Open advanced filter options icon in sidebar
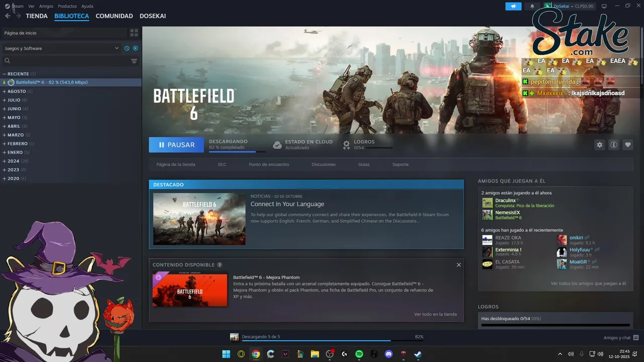The width and height of the screenshot is (644, 362). (x=134, y=61)
